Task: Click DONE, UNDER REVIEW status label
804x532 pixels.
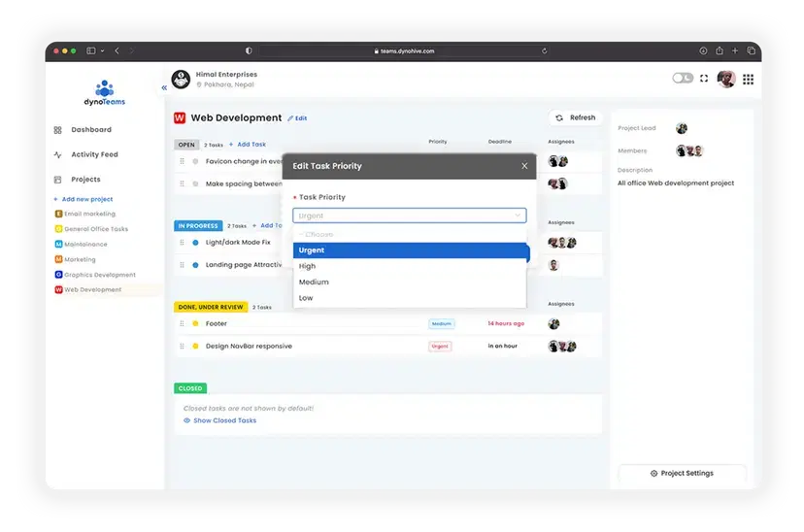Action: 211,307
